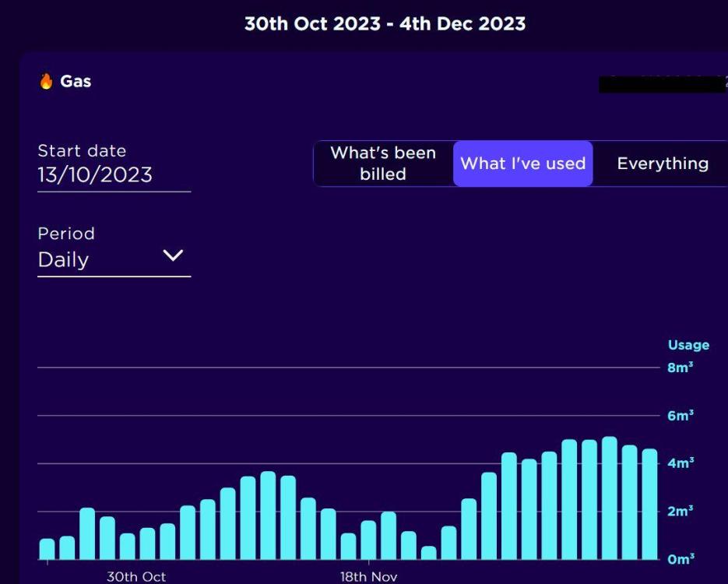Click the 30th Oct axis label
This screenshot has width=728, height=584.
[x=136, y=576]
